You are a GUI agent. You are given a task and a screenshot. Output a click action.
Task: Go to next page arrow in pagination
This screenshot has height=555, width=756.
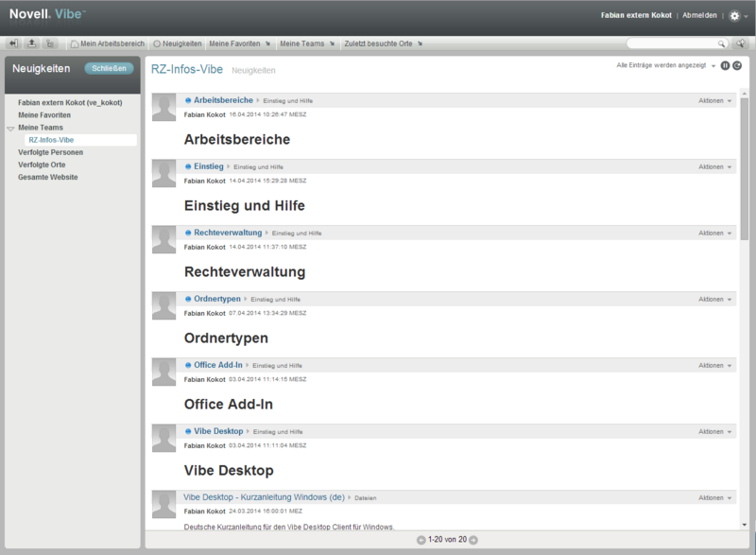coord(473,540)
